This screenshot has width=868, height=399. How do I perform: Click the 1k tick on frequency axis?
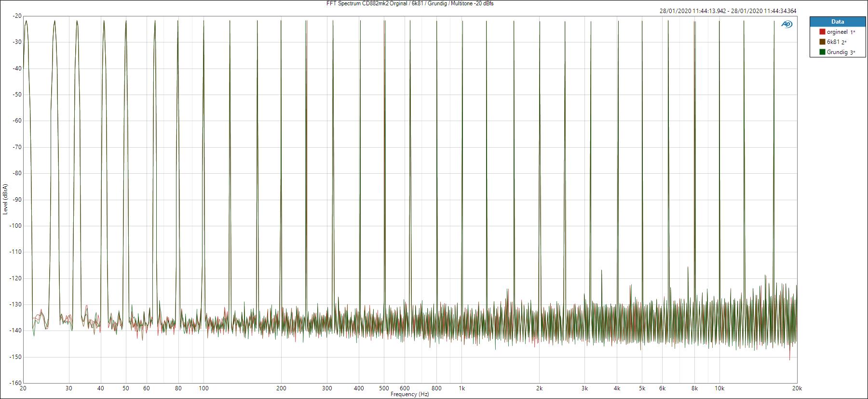tap(461, 388)
